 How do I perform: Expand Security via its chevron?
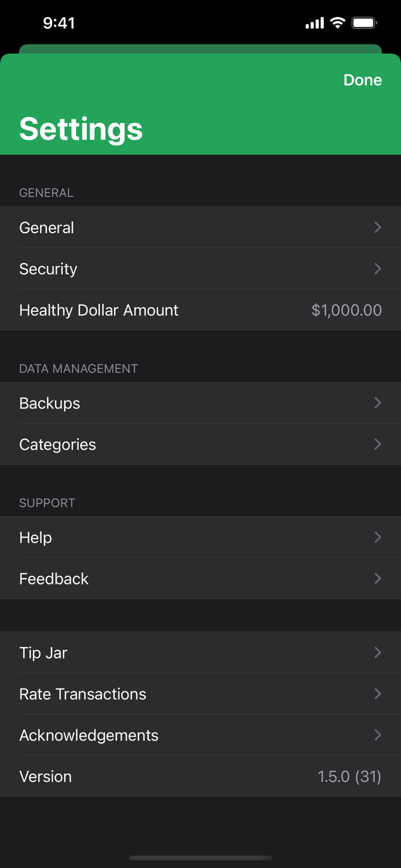tap(378, 269)
